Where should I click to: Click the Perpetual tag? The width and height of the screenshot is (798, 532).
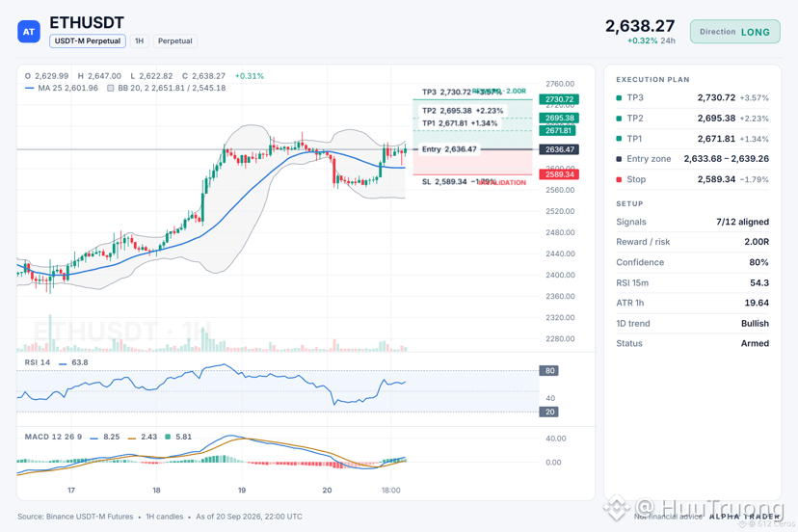(x=175, y=40)
